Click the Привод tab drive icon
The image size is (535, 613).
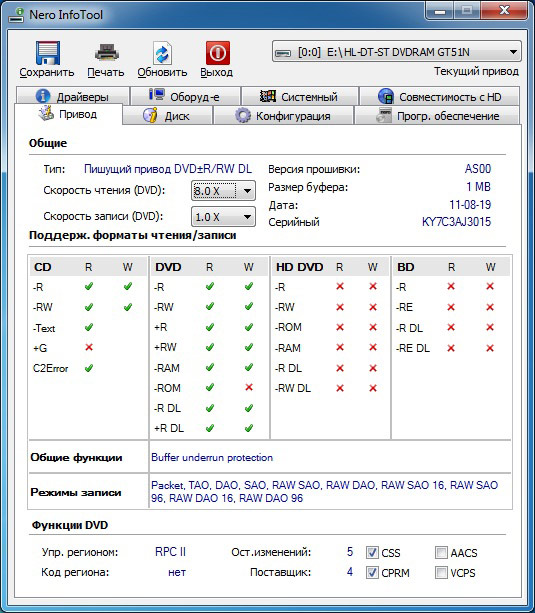click(46, 113)
